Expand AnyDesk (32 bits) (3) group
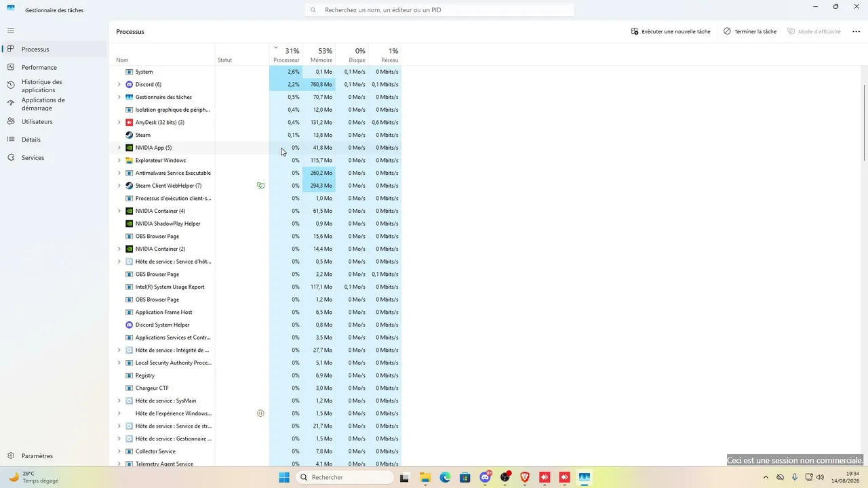Image resolution: width=868 pixels, height=488 pixels. 119,123
